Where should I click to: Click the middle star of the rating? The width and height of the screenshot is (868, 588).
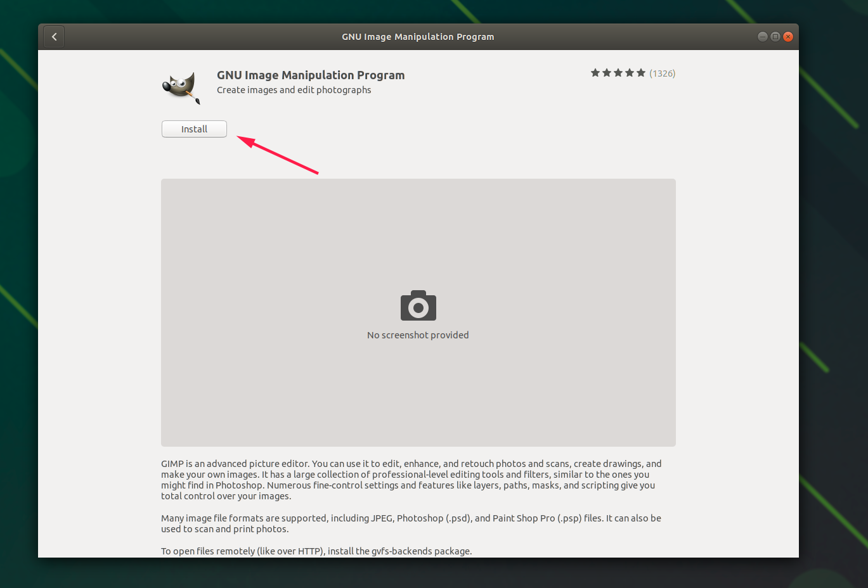pos(618,73)
